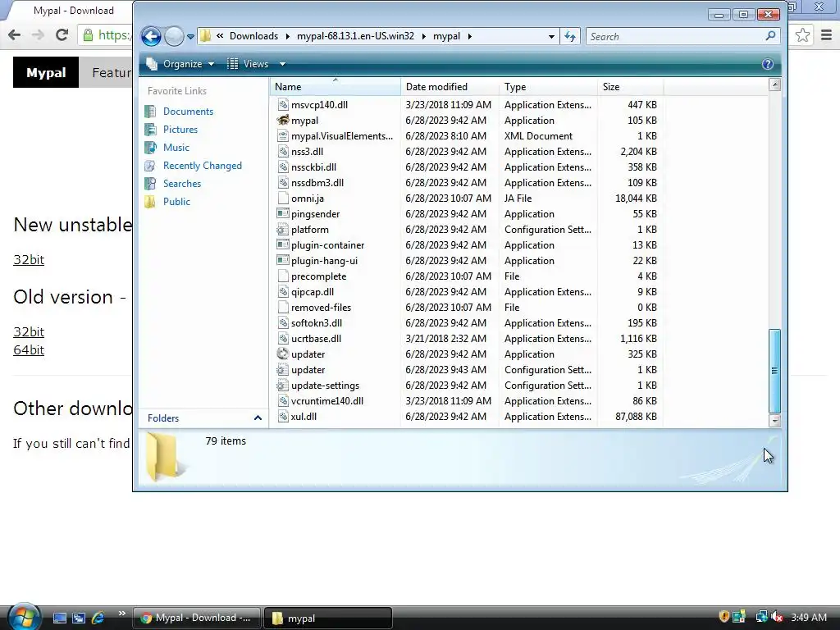Image resolution: width=840 pixels, height=630 pixels.
Task: Open the address bar history dropdown
Action: 551,36
